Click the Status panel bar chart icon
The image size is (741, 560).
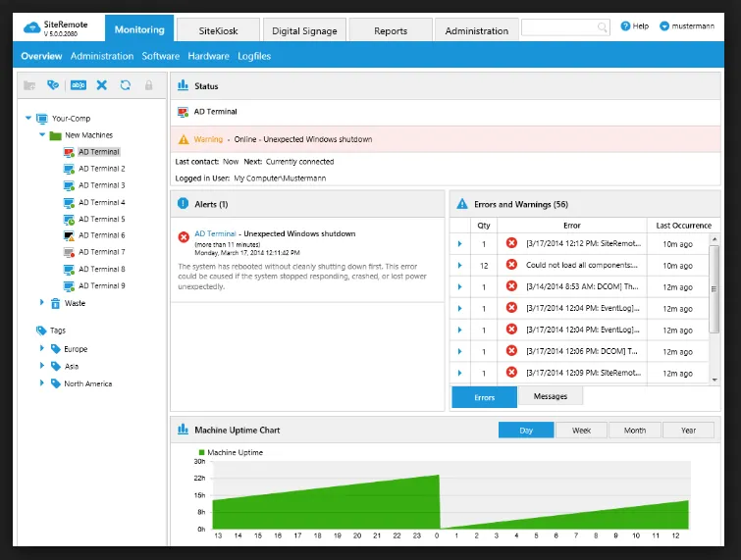pos(183,85)
